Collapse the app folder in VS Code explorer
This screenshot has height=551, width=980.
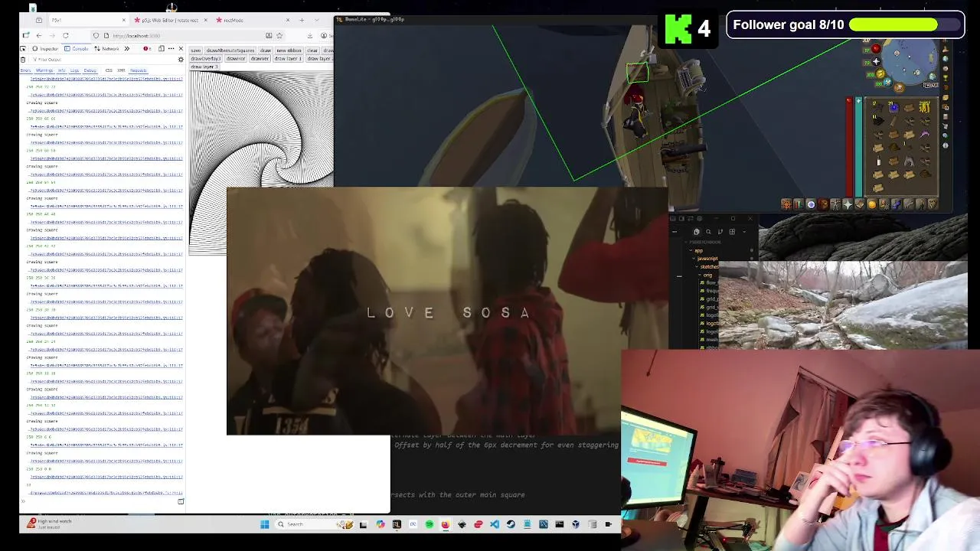click(697, 250)
